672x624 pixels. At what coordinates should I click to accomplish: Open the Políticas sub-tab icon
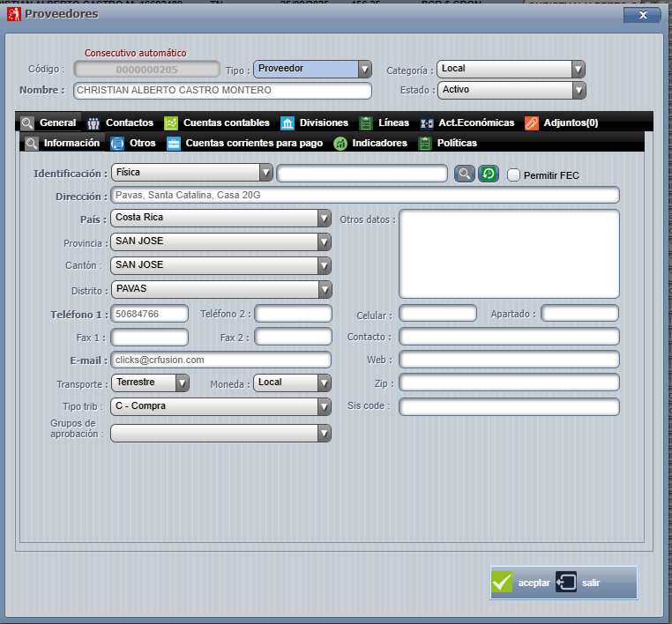click(x=425, y=144)
